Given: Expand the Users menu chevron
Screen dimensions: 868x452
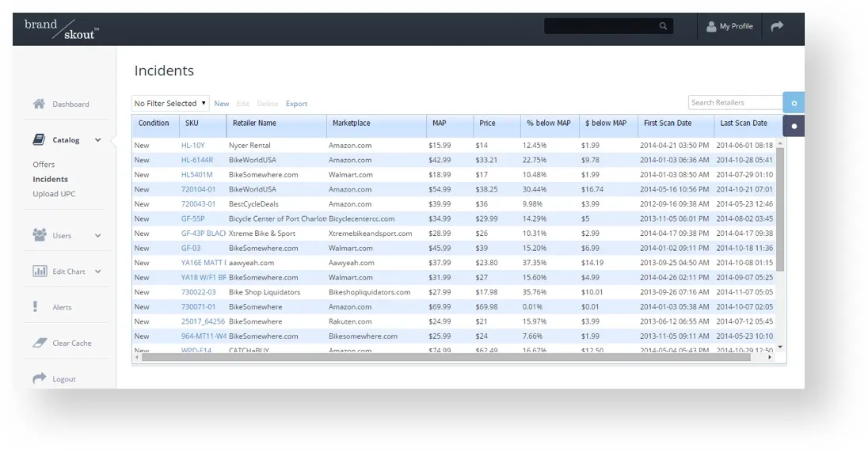Looking at the screenshot, I should (x=98, y=236).
